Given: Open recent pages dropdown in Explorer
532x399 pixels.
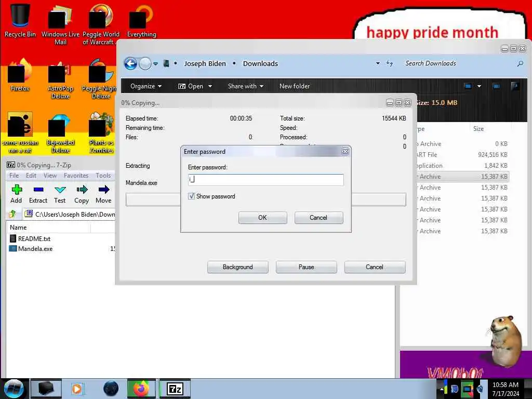Looking at the screenshot, I should click(x=155, y=63).
